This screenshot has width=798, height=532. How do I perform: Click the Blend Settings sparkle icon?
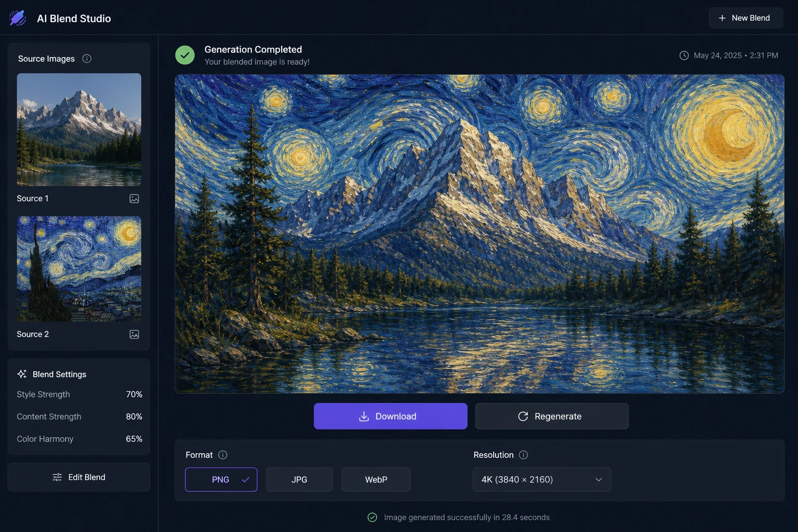[22, 374]
